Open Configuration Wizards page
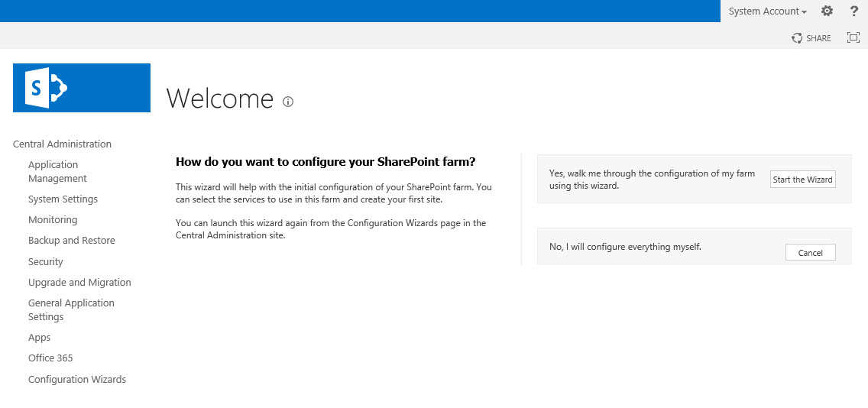 click(x=77, y=379)
